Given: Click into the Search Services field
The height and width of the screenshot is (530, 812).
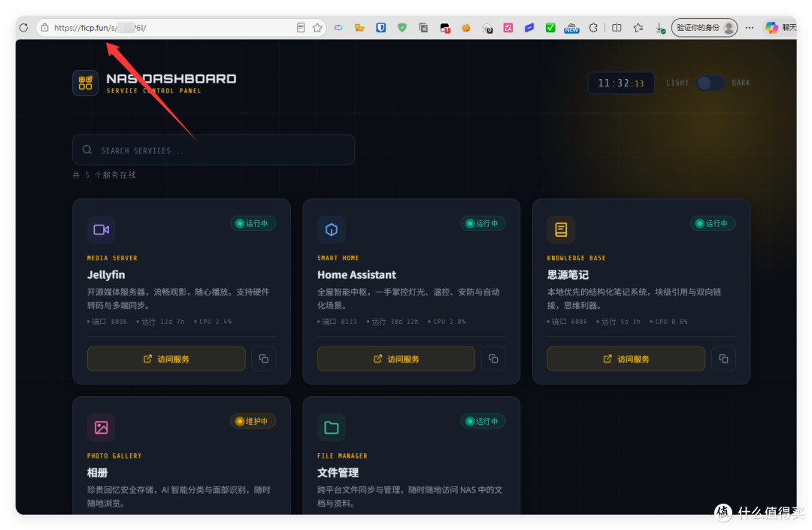Looking at the screenshot, I should 214,150.
